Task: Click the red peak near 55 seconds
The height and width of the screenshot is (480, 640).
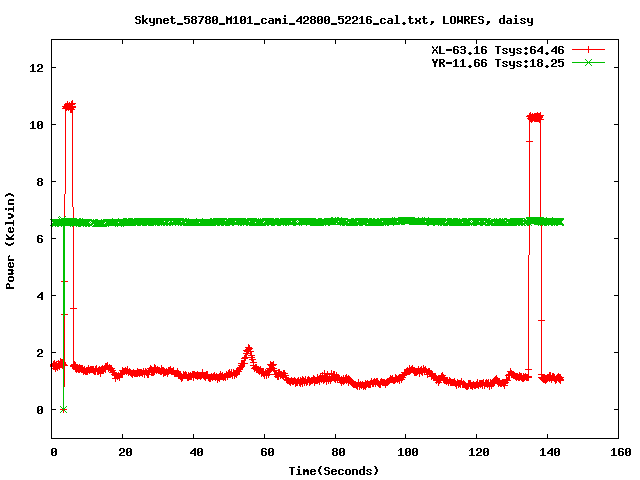Action: (x=249, y=350)
